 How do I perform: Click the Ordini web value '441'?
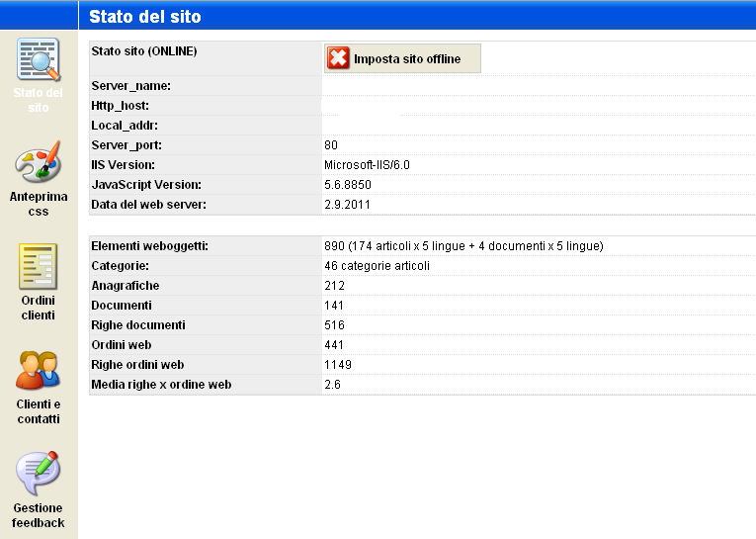pyautogui.click(x=334, y=345)
